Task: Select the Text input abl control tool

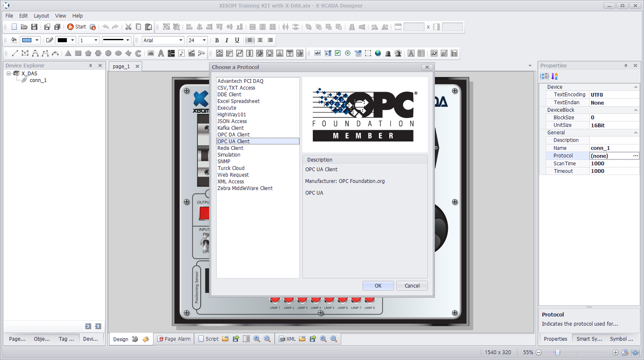Action: 318,53
